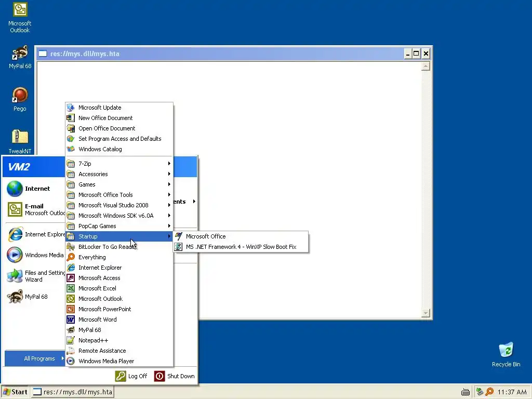
Task: Launch Microsoft Word
Action: 119,320
